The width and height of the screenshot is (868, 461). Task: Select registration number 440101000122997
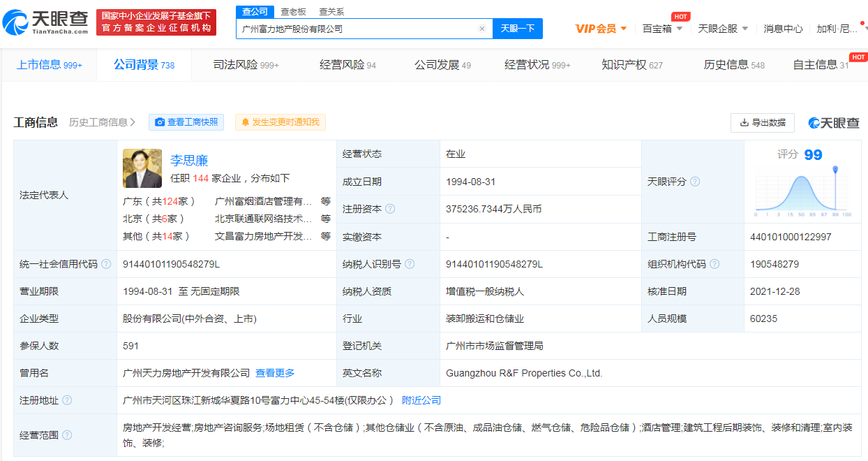pos(791,237)
